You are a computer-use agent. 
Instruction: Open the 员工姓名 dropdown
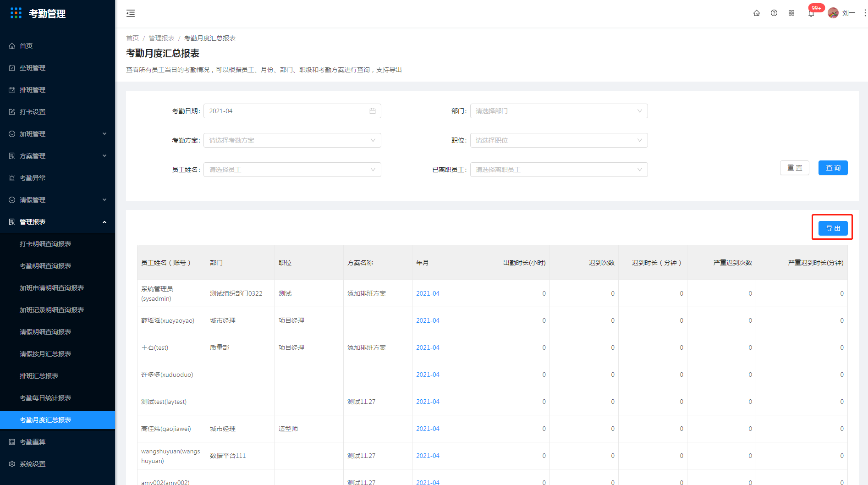pos(292,170)
